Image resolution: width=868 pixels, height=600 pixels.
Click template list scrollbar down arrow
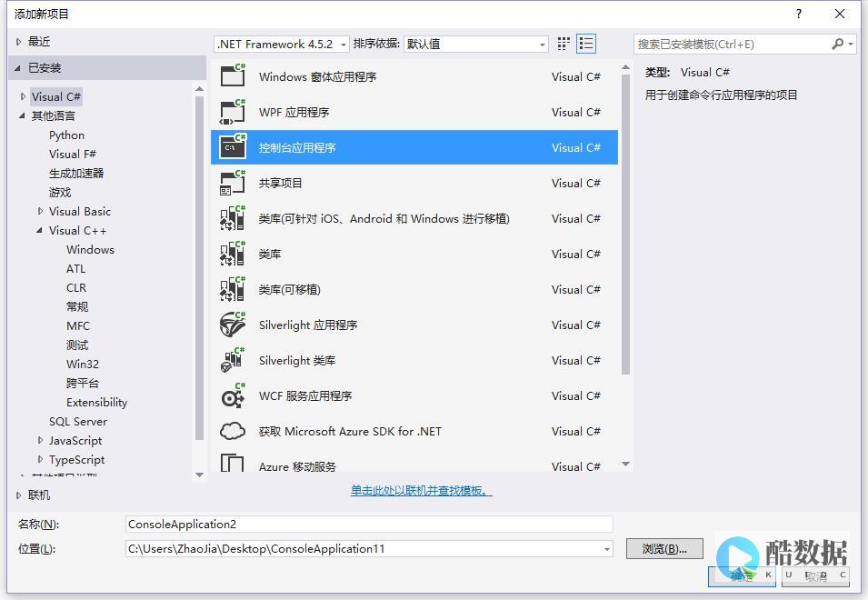625,464
